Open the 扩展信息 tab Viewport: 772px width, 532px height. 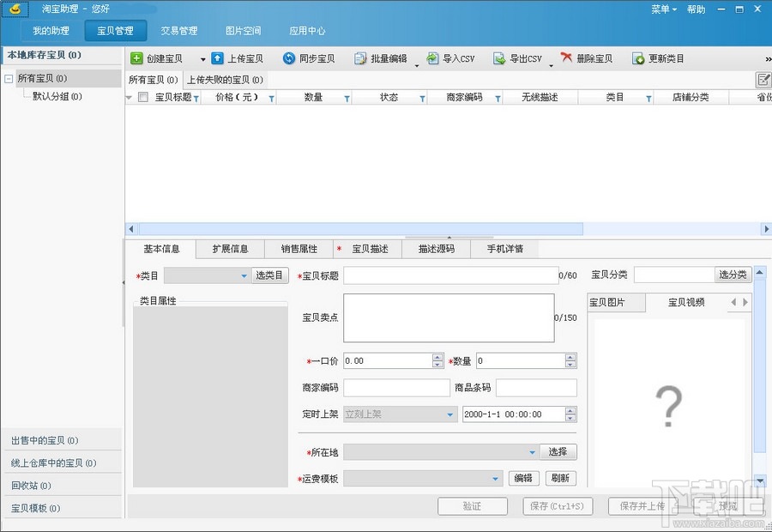[x=230, y=249]
